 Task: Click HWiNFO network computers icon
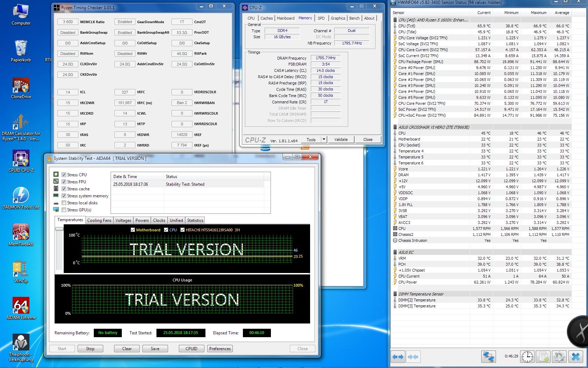[x=488, y=357]
